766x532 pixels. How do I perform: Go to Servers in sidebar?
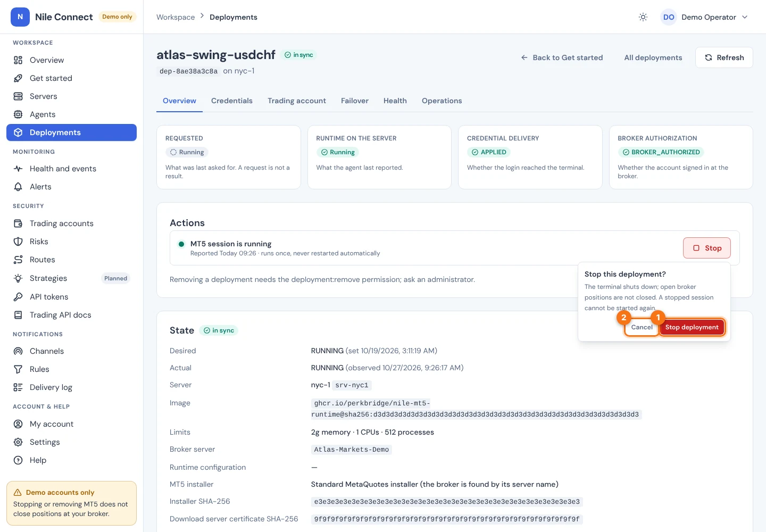[71, 96]
